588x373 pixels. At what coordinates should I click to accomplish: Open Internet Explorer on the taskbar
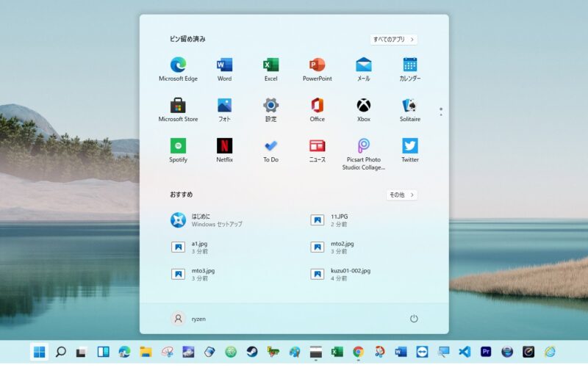tap(550, 352)
